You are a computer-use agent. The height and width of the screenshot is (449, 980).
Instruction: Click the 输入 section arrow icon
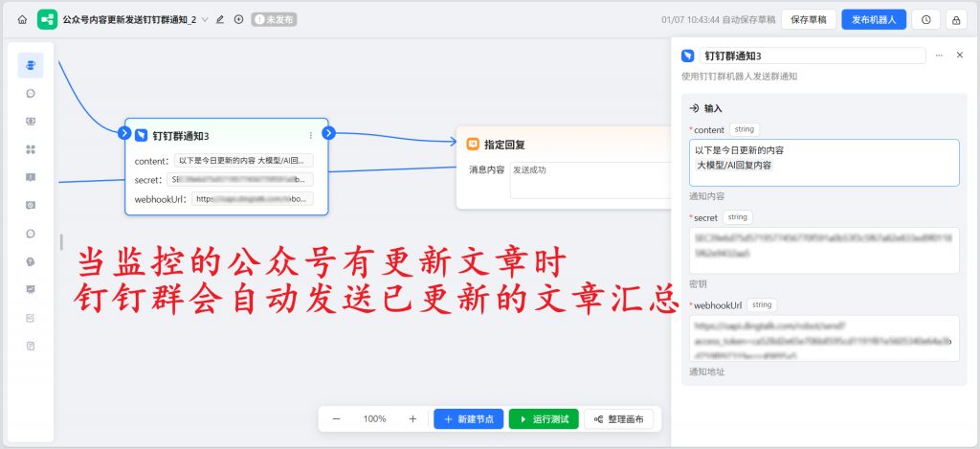[694, 108]
